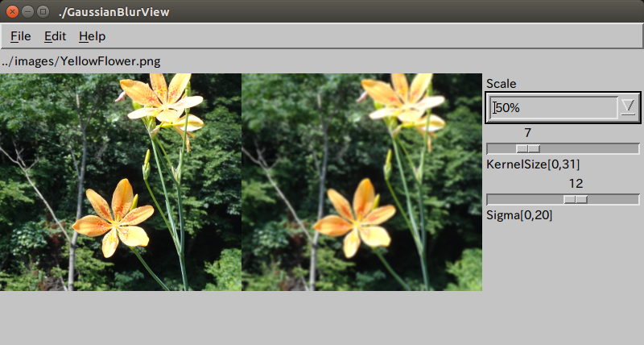Click the original YellowFlower image on the left
The image size is (644, 345).
point(120,181)
